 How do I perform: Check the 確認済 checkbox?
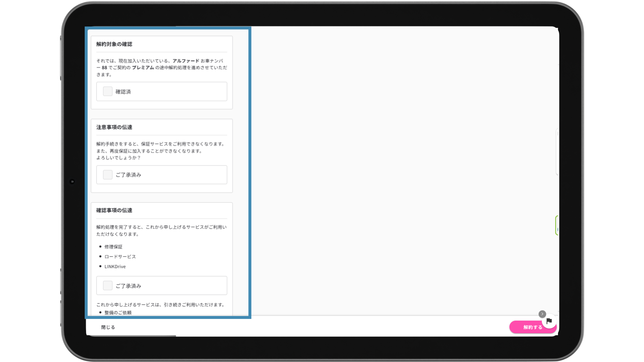tap(108, 91)
